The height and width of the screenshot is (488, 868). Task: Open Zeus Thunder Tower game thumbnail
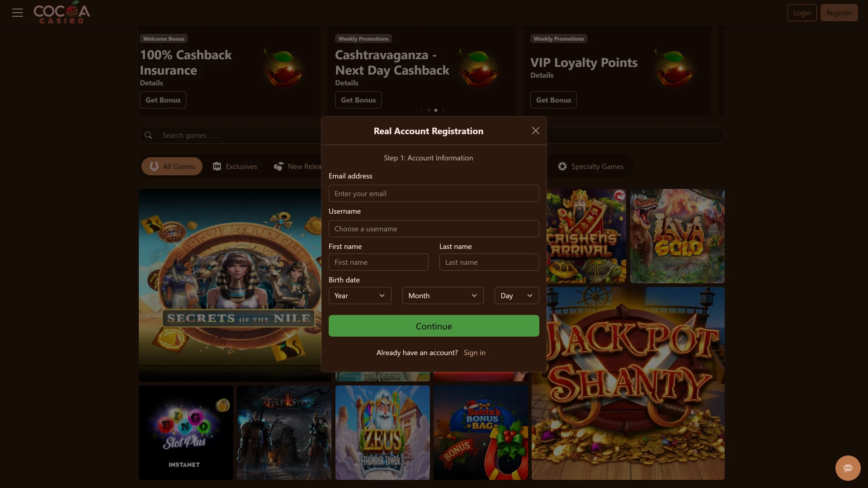382,432
